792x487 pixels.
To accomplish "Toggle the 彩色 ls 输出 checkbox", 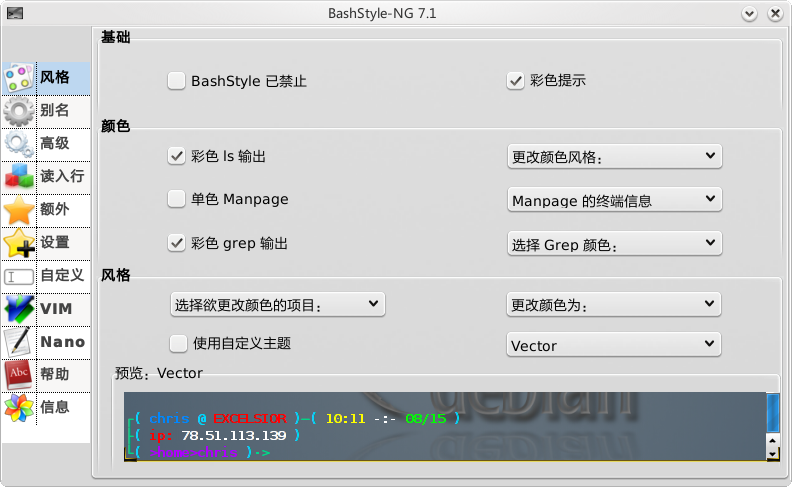I will click(x=176, y=156).
